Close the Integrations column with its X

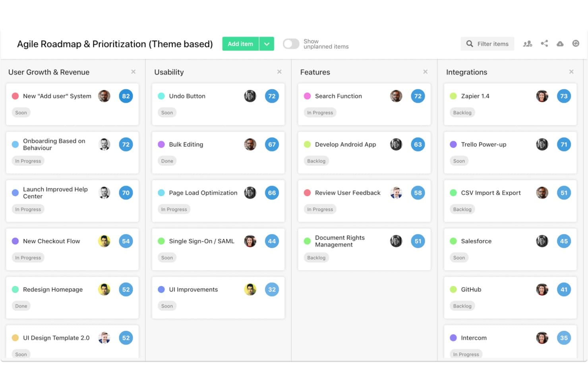pyautogui.click(x=571, y=72)
